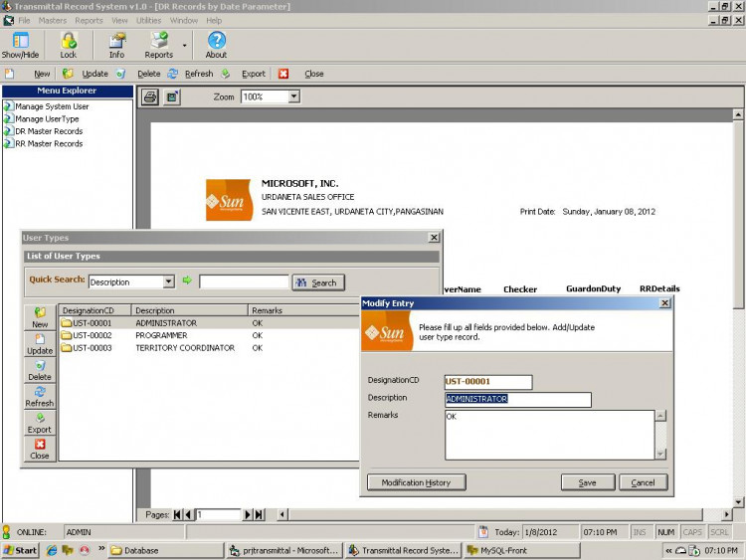
Task: Click the Save button
Action: click(x=588, y=482)
